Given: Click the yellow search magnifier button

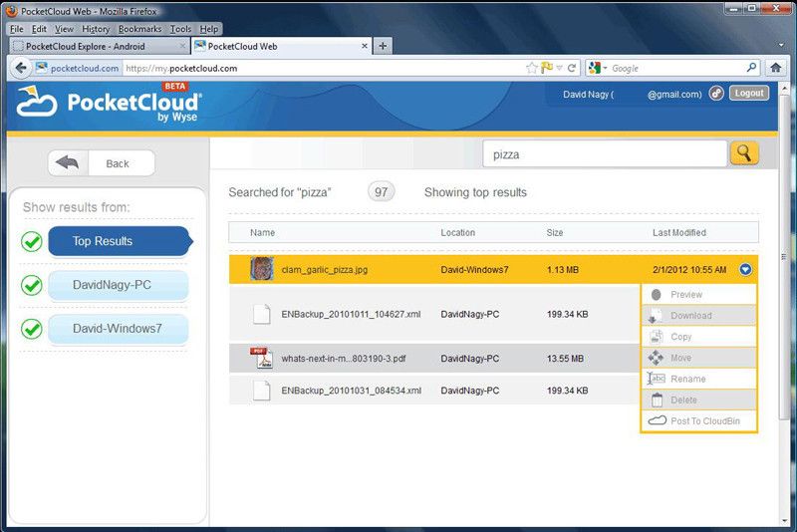Looking at the screenshot, I should (x=744, y=153).
